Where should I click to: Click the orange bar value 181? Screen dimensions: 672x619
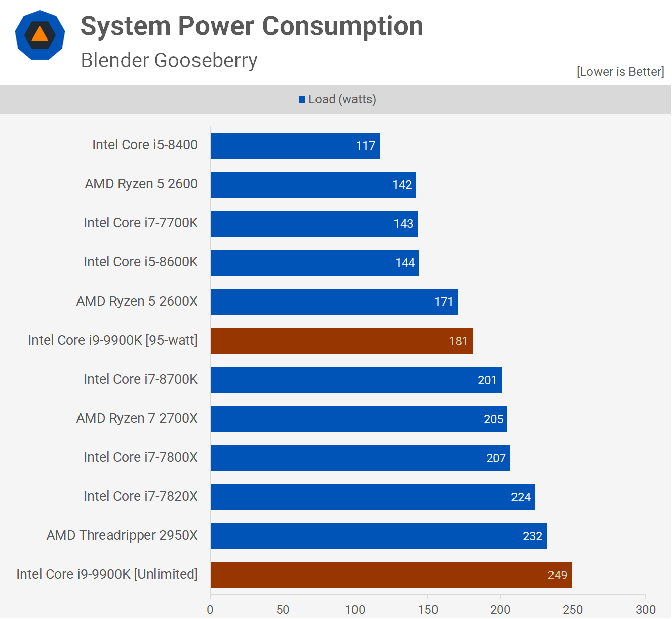click(458, 341)
